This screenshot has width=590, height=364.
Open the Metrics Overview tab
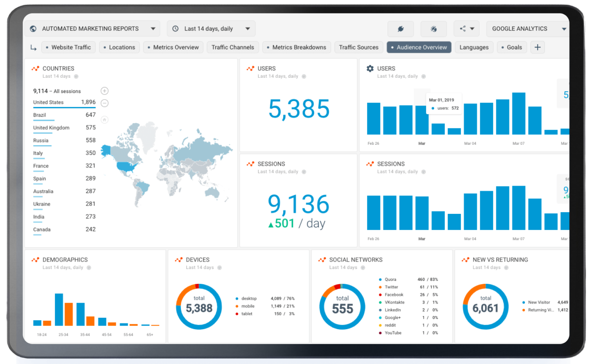tap(173, 47)
